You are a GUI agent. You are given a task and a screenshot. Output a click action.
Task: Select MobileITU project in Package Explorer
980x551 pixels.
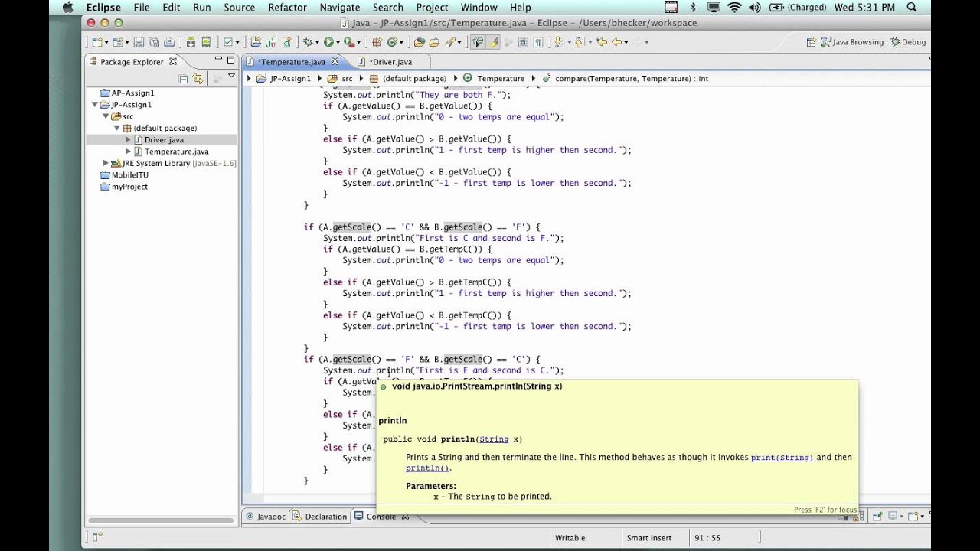pos(124,175)
